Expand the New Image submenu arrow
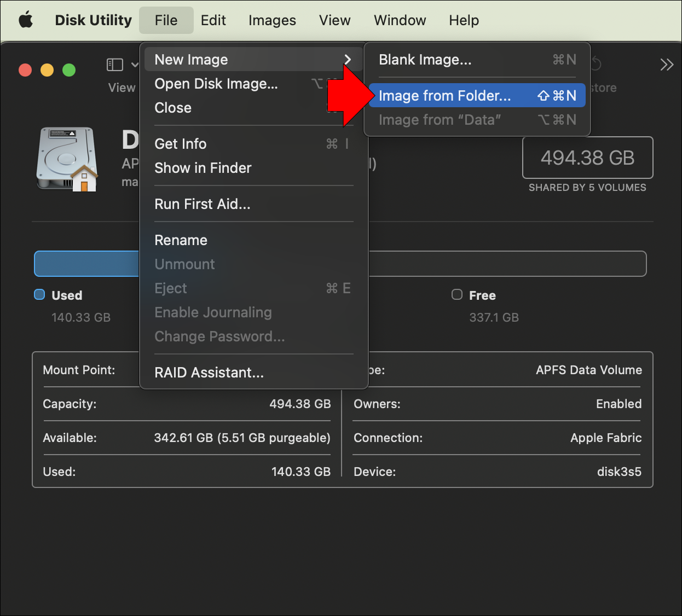 click(347, 59)
